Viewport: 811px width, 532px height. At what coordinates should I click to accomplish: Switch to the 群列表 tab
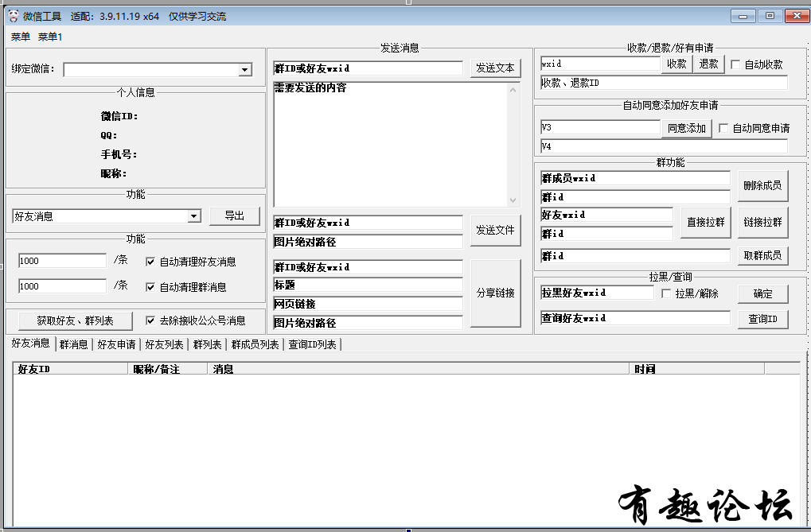[x=207, y=344]
